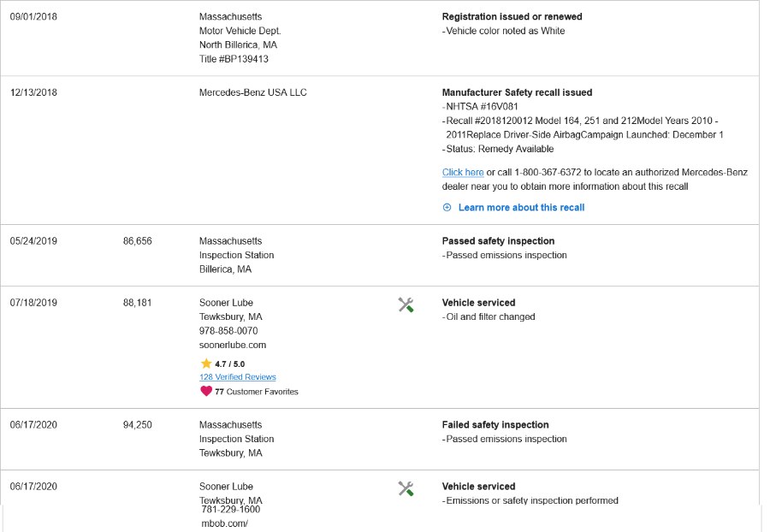Click the 86,656 mileage value
The width and height of the screenshot is (770, 532).
click(138, 241)
